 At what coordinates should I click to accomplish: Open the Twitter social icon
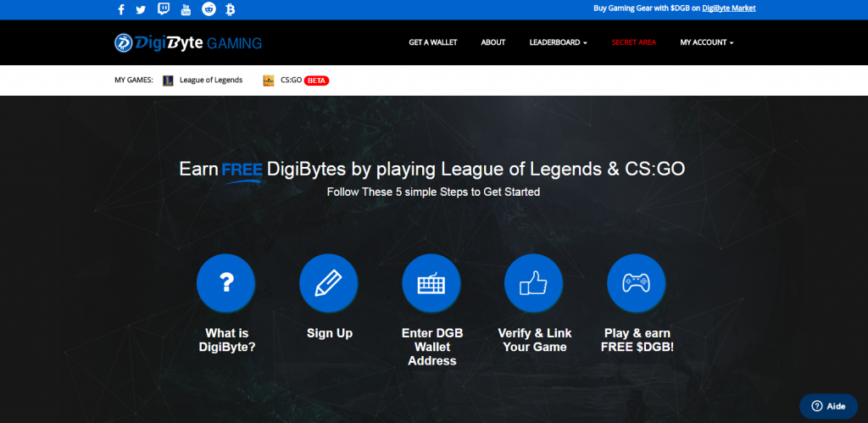141,10
